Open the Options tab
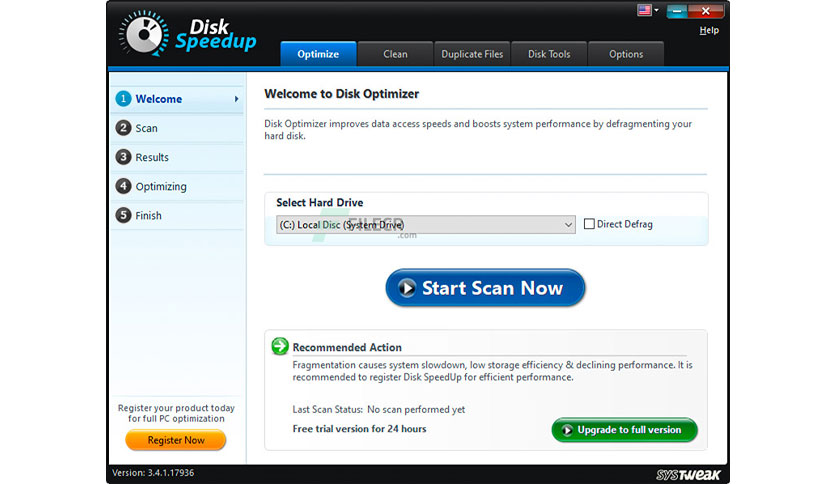 626,54
